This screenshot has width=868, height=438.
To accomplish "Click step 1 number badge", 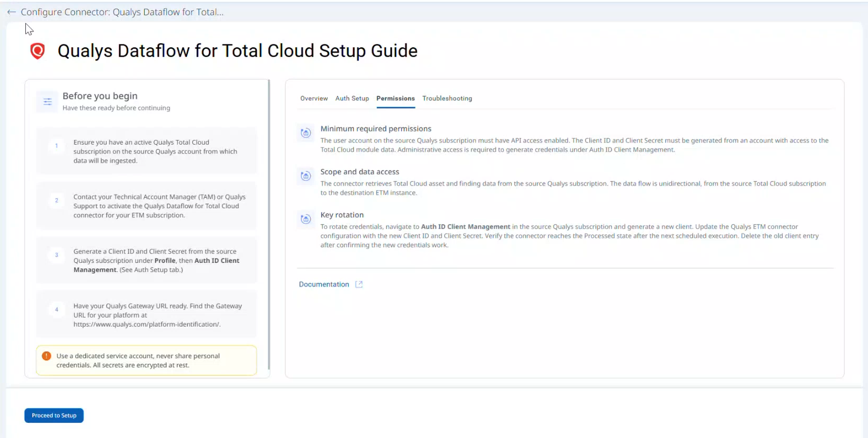I will pos(56,146).
